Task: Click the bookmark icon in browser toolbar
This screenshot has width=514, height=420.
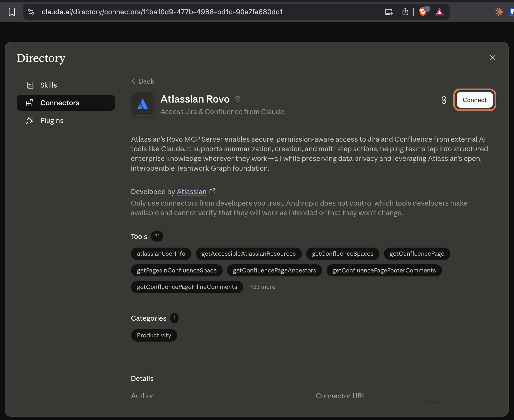Action: [x=12, y=12]
